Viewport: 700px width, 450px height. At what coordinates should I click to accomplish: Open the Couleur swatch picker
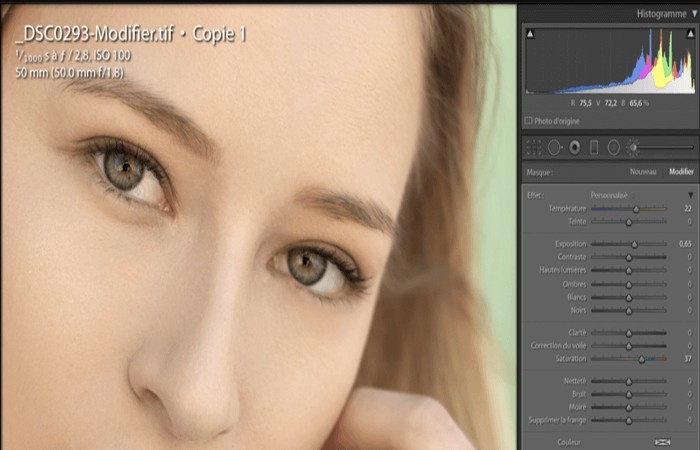tap(662, 442)
